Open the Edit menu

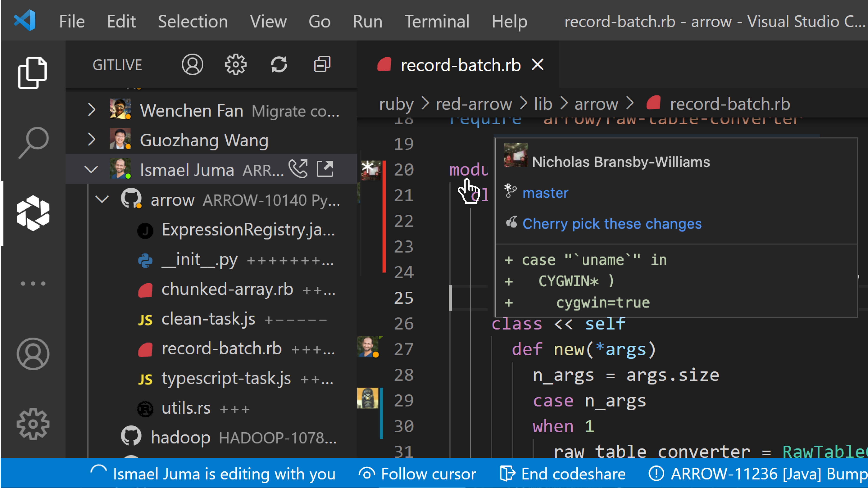click(x=121, y=21)
